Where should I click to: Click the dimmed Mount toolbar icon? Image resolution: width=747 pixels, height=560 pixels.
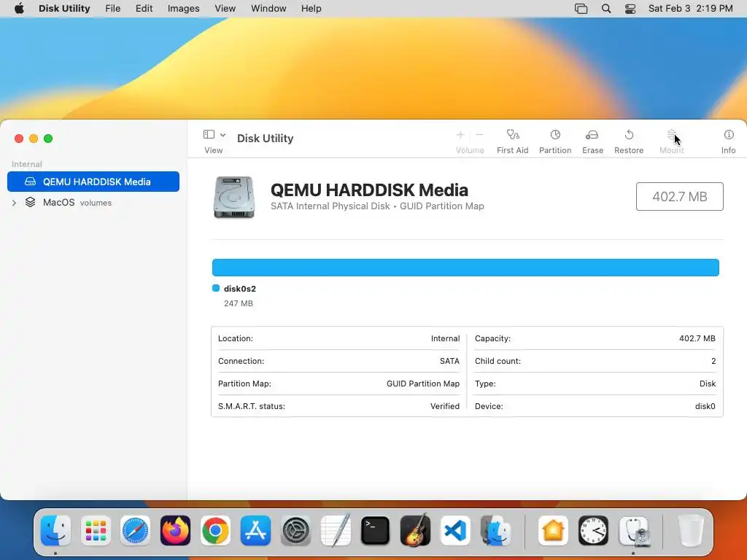pyautogui.click(x=671, y=135)
